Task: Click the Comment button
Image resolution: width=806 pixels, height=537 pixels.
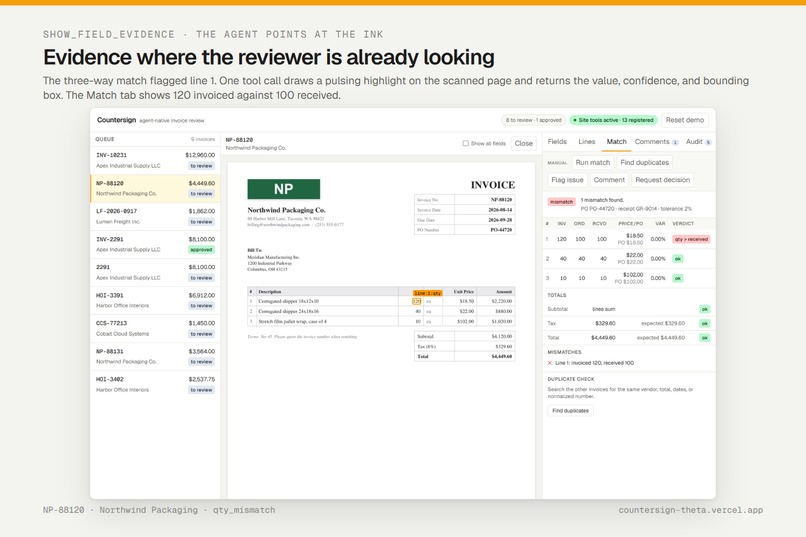Action: (x=609, y=180)
